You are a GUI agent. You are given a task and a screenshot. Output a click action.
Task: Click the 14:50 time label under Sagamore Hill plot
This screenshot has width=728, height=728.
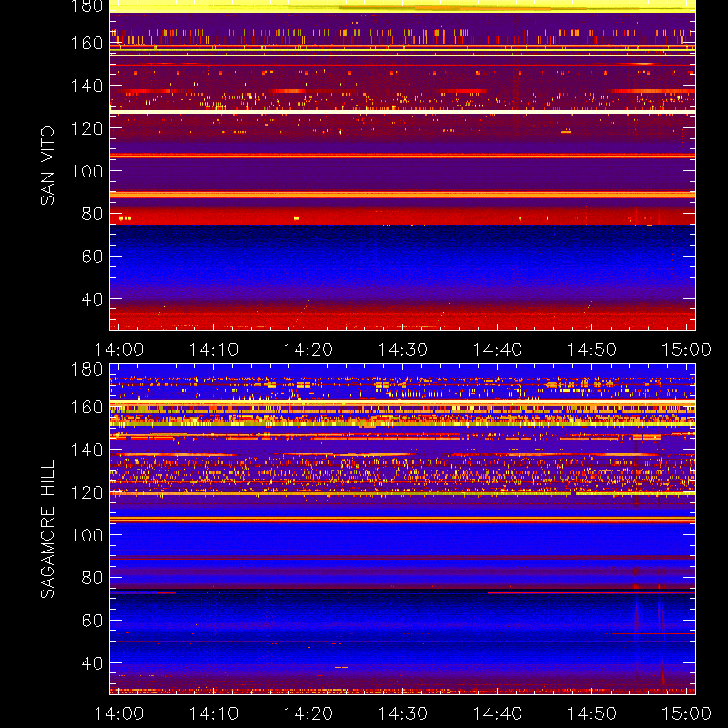tap(592, 713)
